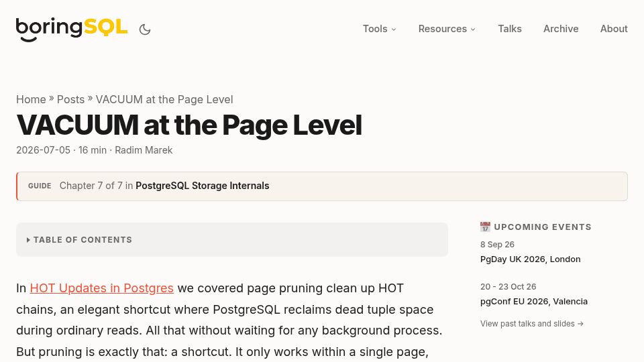
Task: Click the GUIDE label in the banner
Action: (40, 186)
